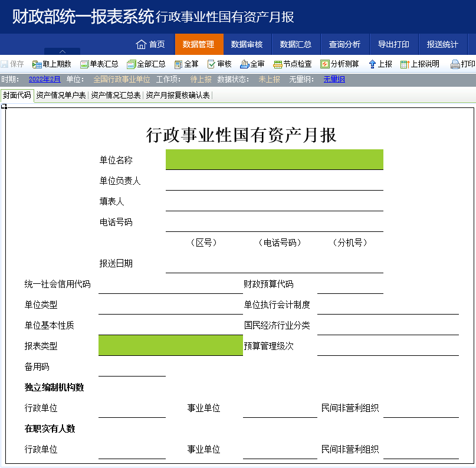The width and height of the screenshot is (476, 468).
Task: Open the 数据汇总 menu tab
Action: pyautogui.click(x=296, y=44)
